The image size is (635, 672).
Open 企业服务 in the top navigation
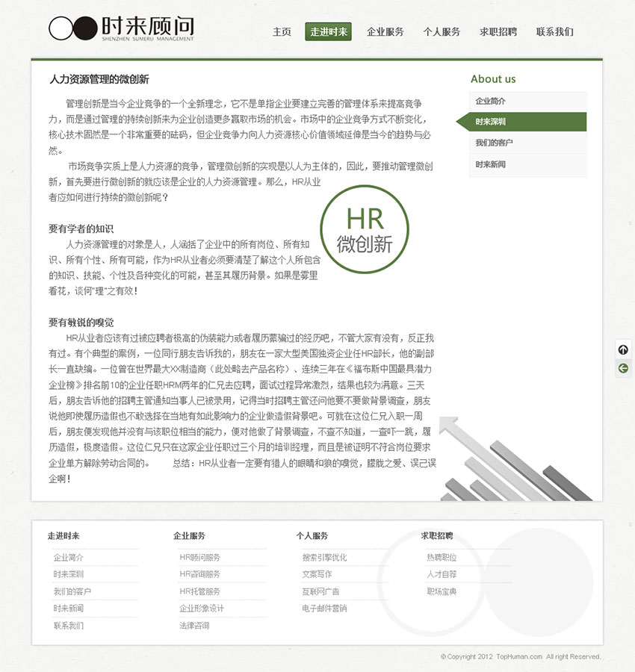click(x=385, y=32)
